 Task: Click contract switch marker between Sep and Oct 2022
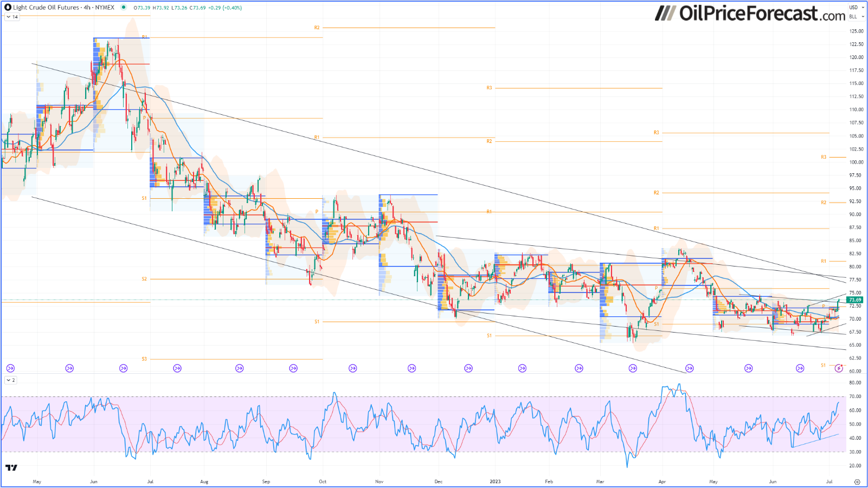[293, 368]
